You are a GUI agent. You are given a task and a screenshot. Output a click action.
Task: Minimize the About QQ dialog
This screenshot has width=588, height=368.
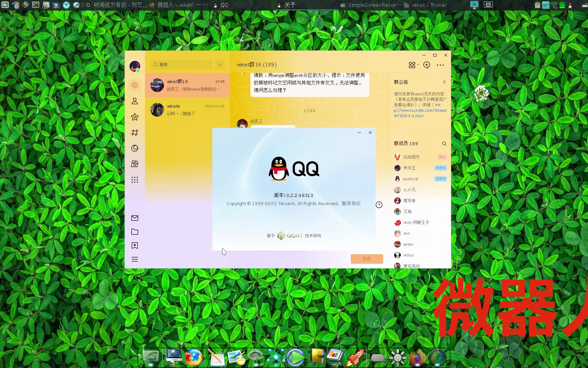point(359,133)
